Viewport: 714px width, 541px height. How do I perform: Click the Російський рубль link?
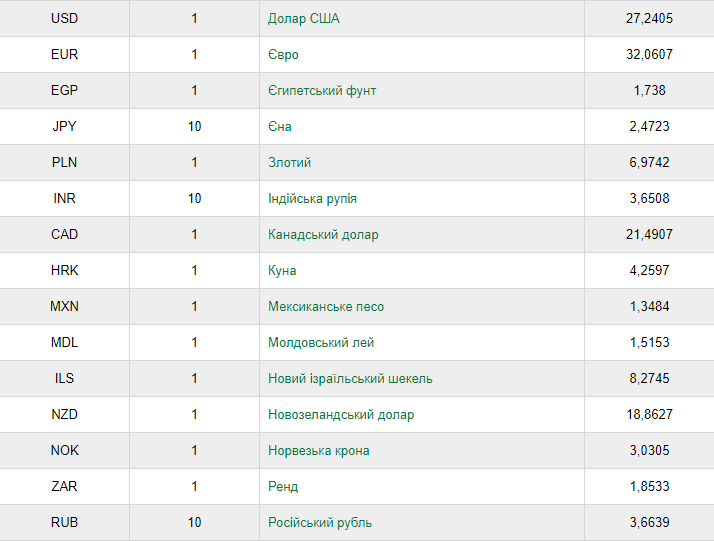[x=320, y=522]
